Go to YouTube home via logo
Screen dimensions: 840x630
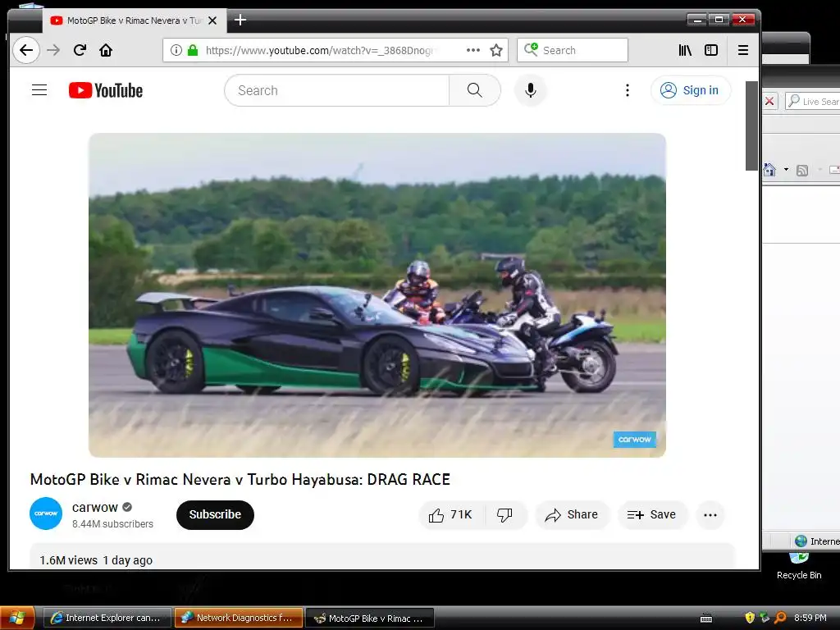[x=106, y=90]
